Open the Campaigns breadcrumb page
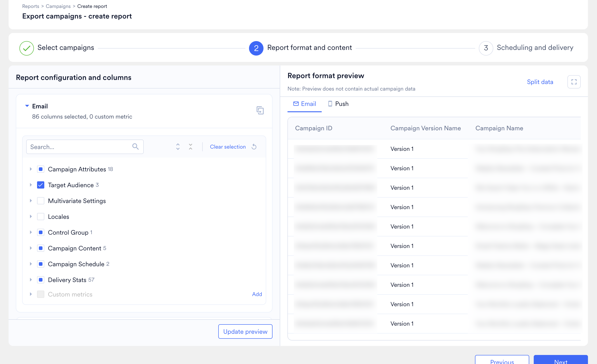 click(x=58, y=6)
